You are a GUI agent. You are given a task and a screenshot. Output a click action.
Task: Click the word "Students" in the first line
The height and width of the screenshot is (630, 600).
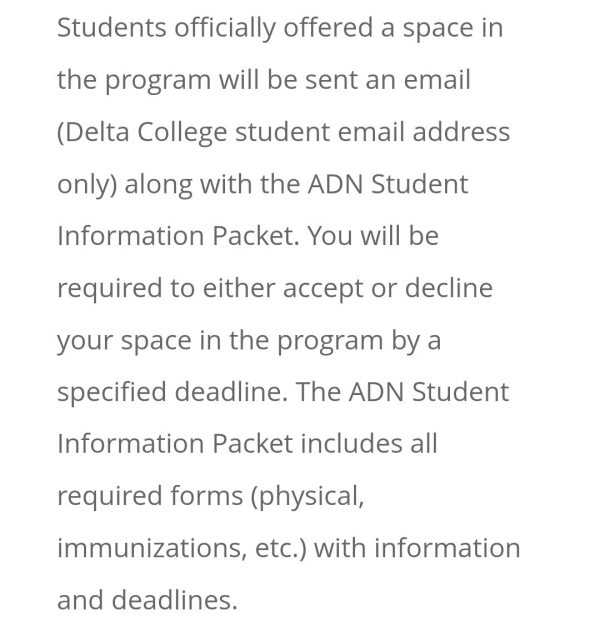pyautogui.click(x=112, y=28)
